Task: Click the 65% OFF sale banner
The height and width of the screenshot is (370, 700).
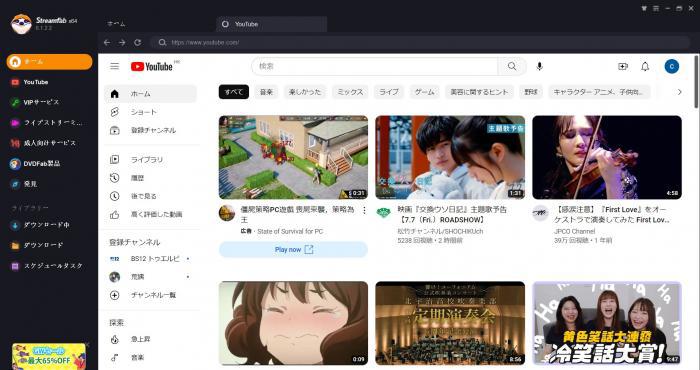Action: [x=49, y=356]
